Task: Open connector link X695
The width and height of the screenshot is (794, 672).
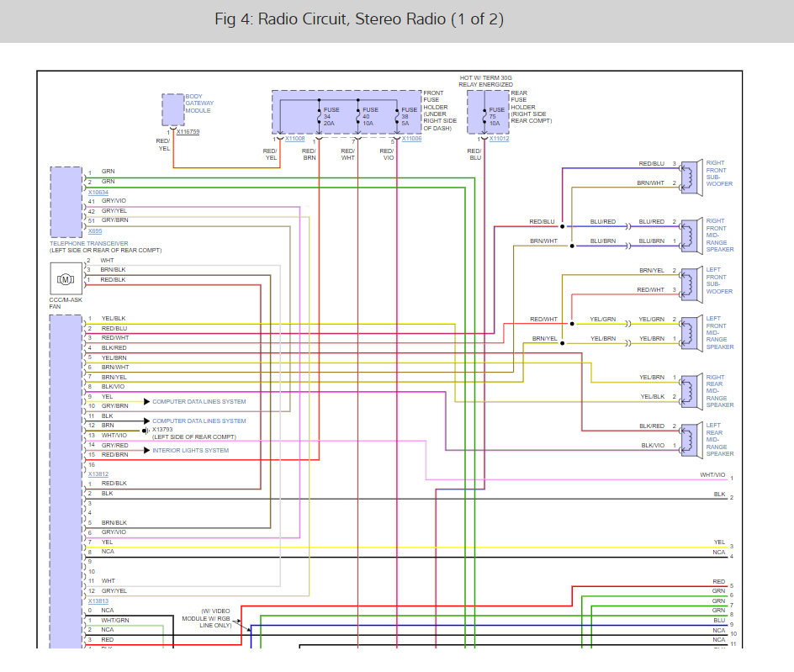Action: click(x=95, y=231)
